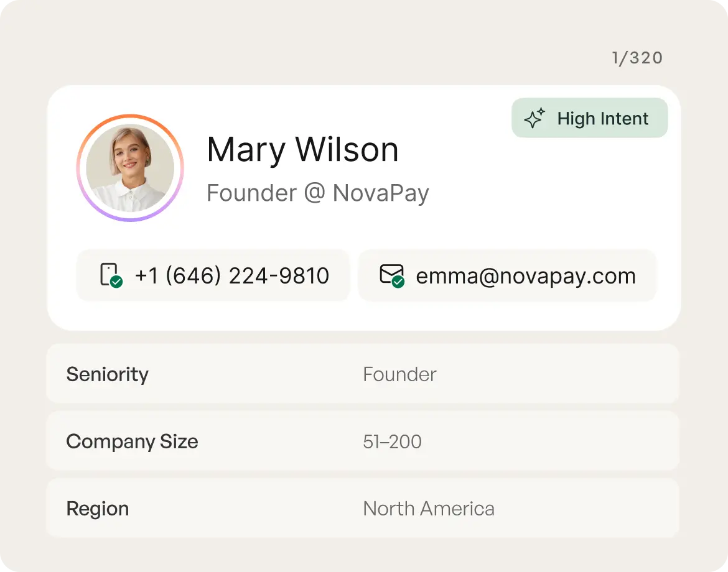
Task: Open Mary Wilson's profile photo
Action: [130, 168]
